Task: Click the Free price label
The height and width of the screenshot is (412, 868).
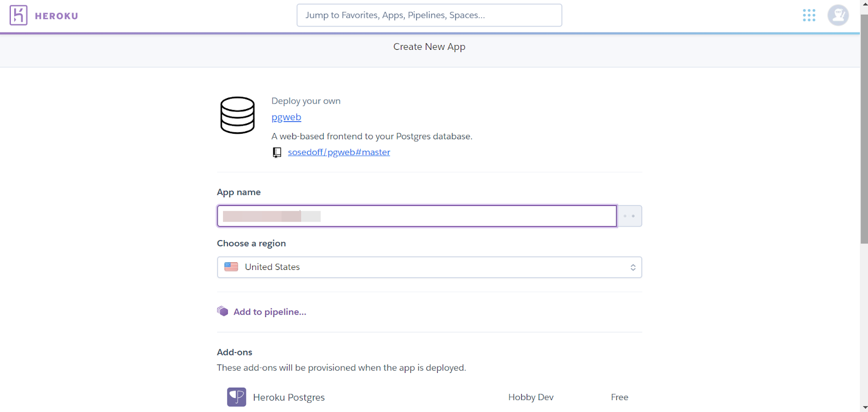Action: click(x=620, y=397)
